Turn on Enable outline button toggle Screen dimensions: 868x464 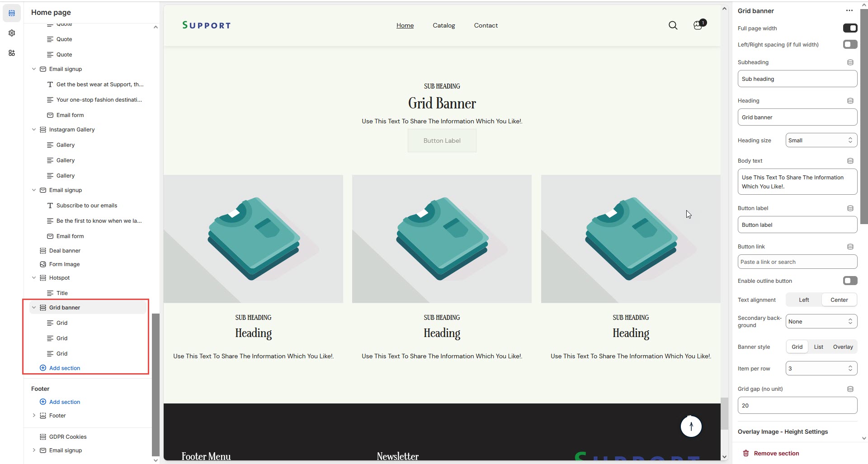(x=850, y=281)
